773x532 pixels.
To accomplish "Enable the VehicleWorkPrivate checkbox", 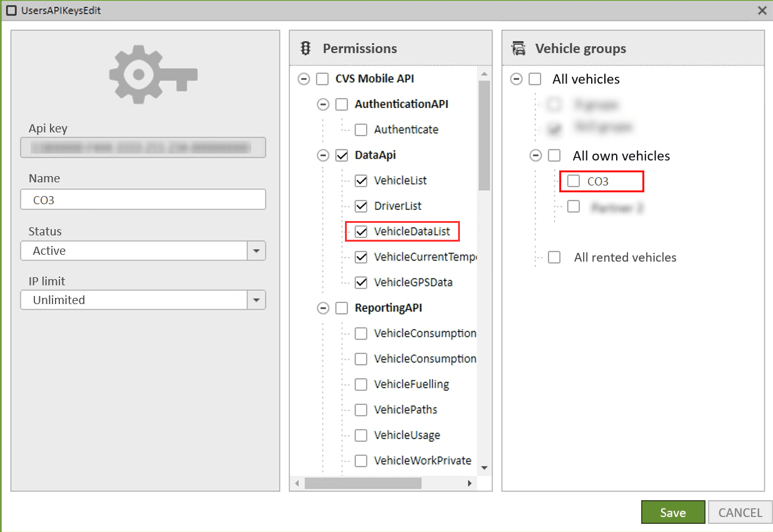I will (x=361, y=461).
